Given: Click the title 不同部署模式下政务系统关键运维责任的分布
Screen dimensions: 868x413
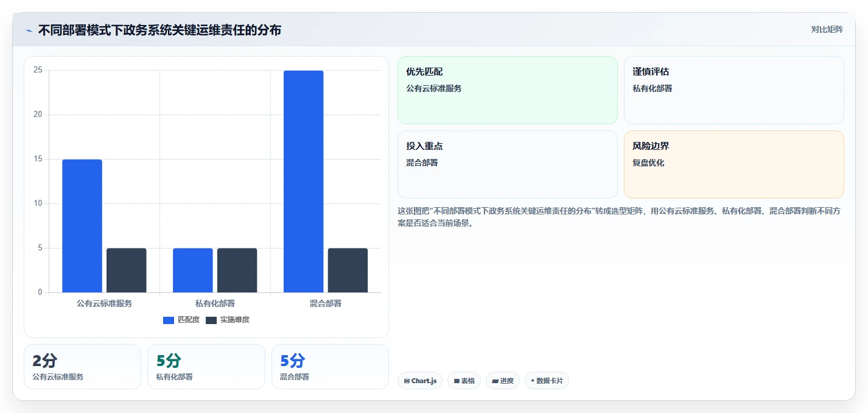Looking at the screenshot, I should (159, 30).
